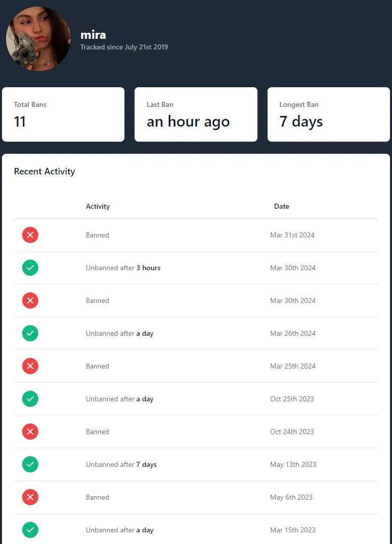
Task: Click green check icon in Mar 26th 2024 row
Action: pyautogui.click(x=30, y=333)
